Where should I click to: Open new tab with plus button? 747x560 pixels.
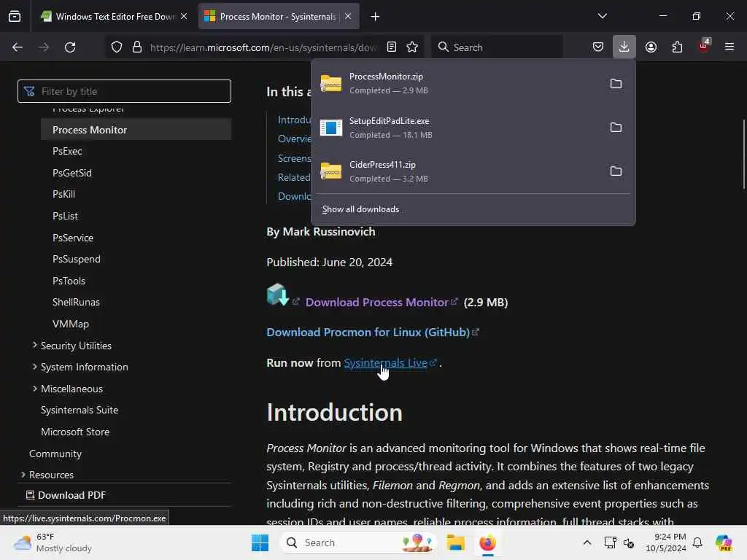tap(376, 17)
